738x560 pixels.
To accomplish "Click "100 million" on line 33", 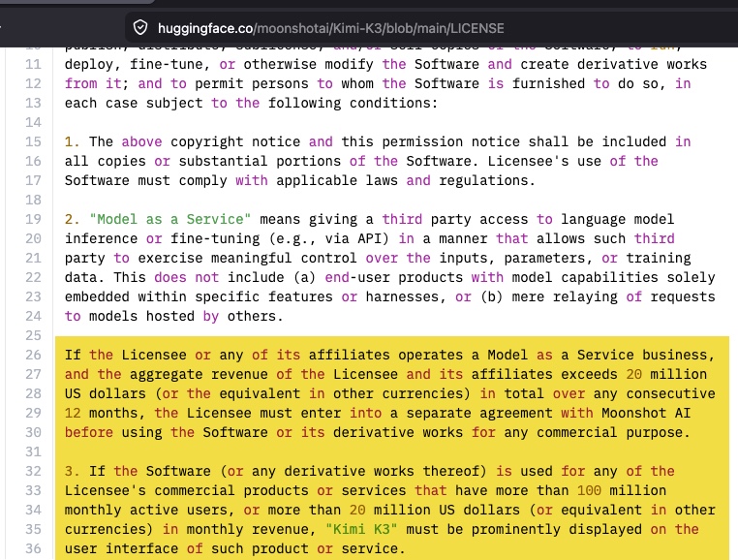I will [x=621, y=490].
